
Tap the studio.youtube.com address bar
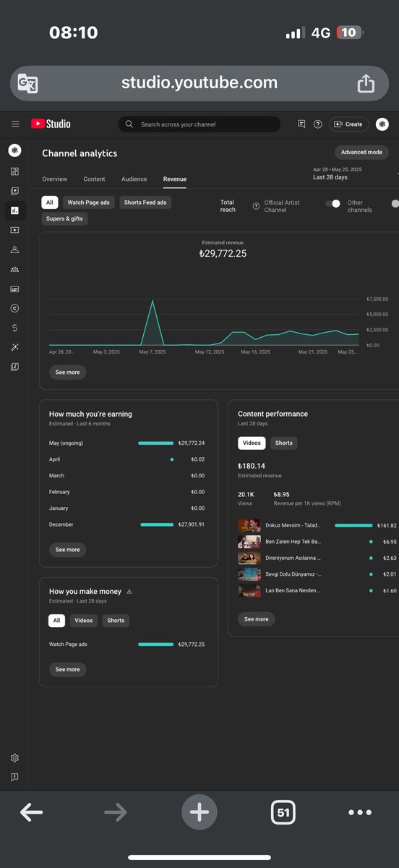click(199, 83)
